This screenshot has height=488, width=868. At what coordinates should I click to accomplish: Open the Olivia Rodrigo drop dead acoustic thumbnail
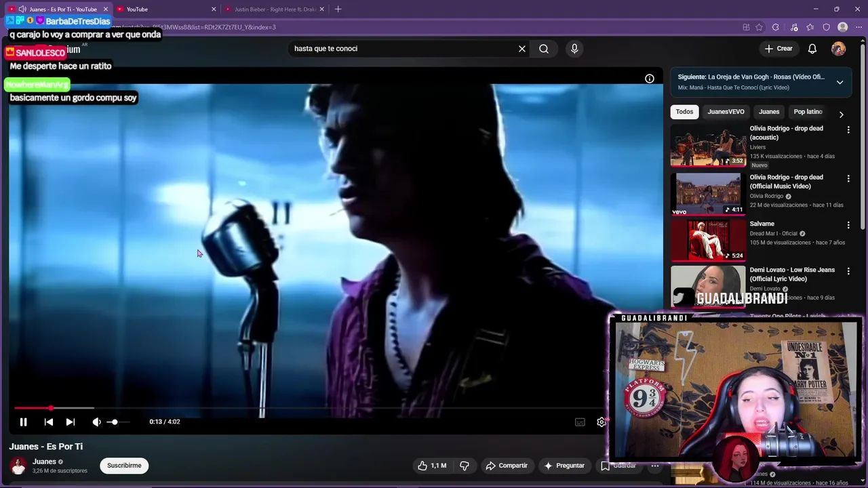pyautogui.click(x=708, y=146)
